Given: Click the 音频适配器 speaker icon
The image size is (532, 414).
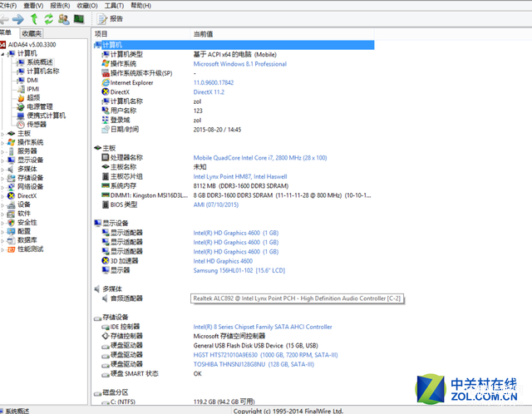Looking at the screenshot, I should coord(106,298).
